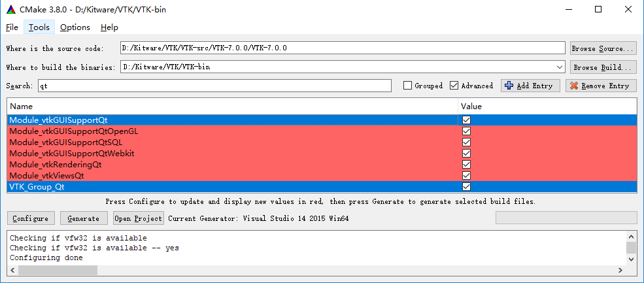Click the output log scroll up arrow
Viewport: 644px width, 283px height.
pos(632,236)
